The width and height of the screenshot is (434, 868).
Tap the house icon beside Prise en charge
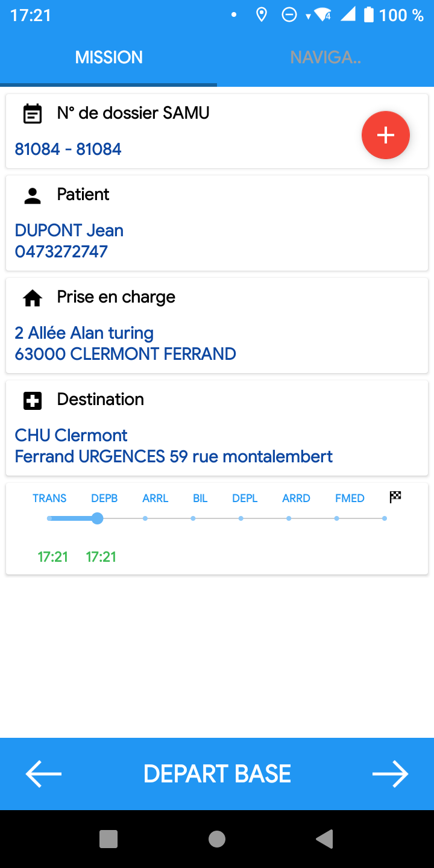coord(33,297)
